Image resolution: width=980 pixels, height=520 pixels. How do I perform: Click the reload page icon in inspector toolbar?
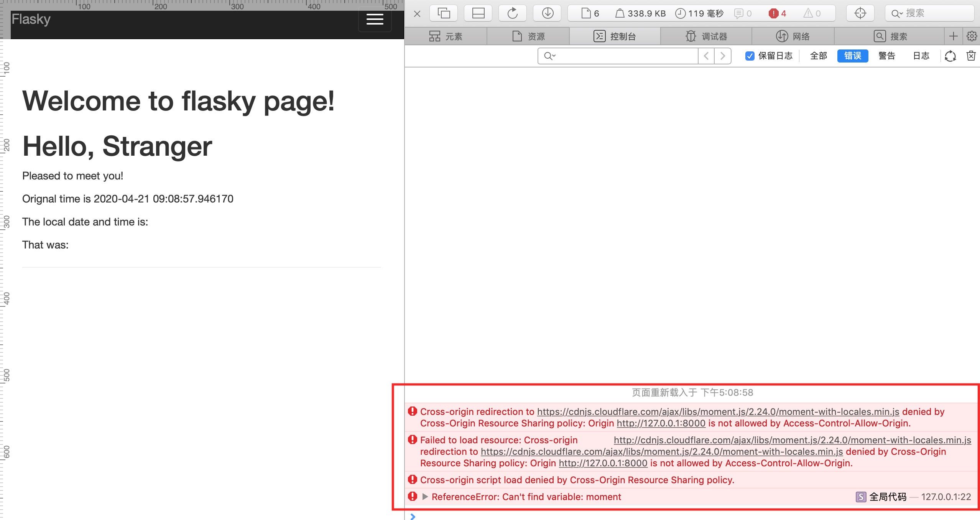(x=513, y=13)
